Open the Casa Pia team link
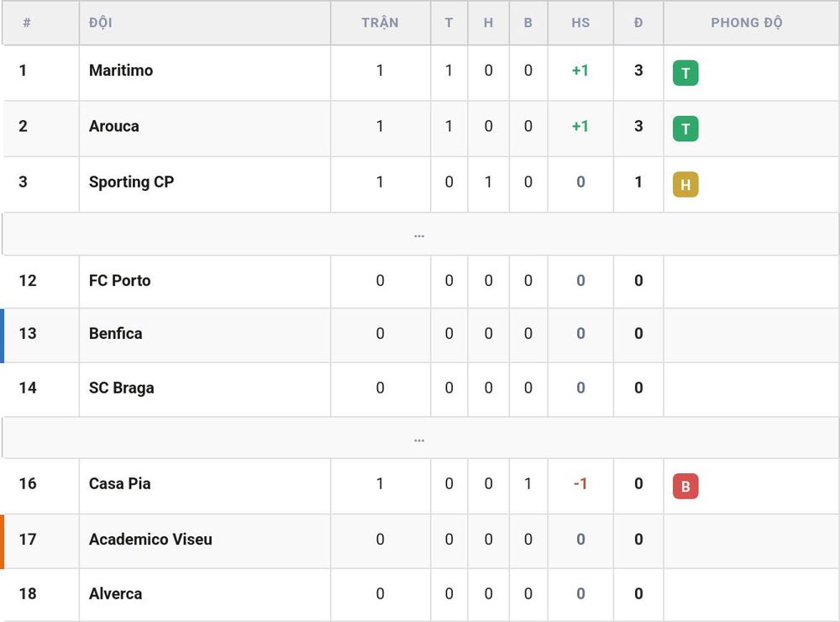The image size is (840, 622). (x=119, y=483)
